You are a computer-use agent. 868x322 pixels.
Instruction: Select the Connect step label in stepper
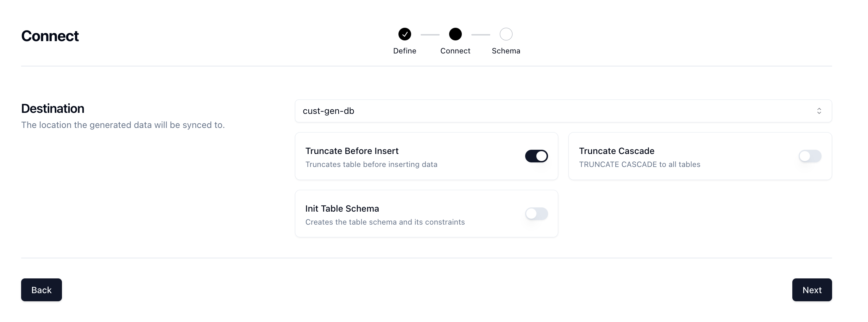tap(455, 51)
